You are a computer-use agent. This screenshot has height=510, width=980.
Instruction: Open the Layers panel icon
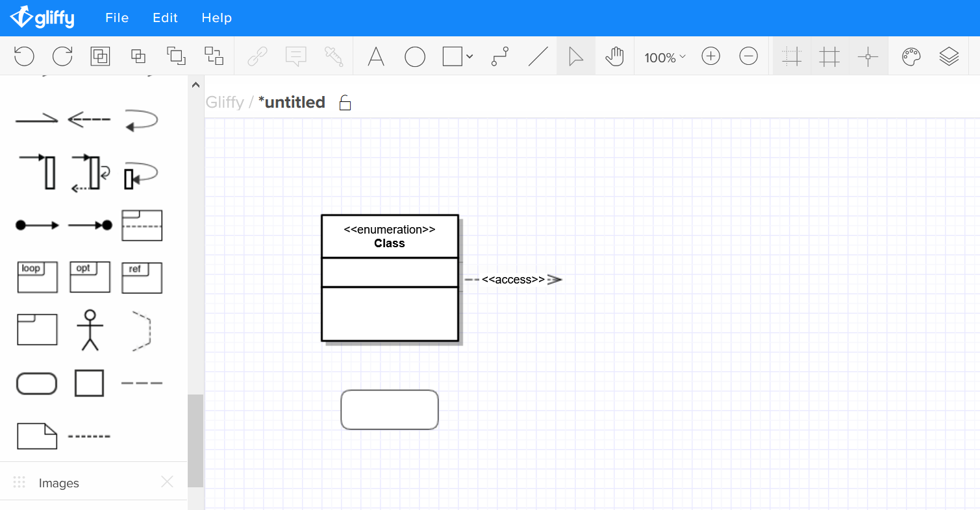coord(949,56)
